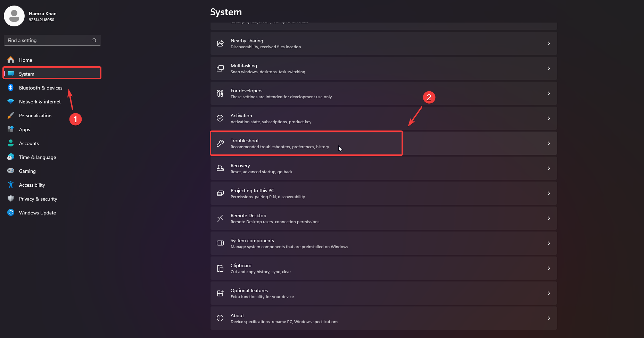Click the user profile avatar
644x338 pixels.
[x=14, y=16]
